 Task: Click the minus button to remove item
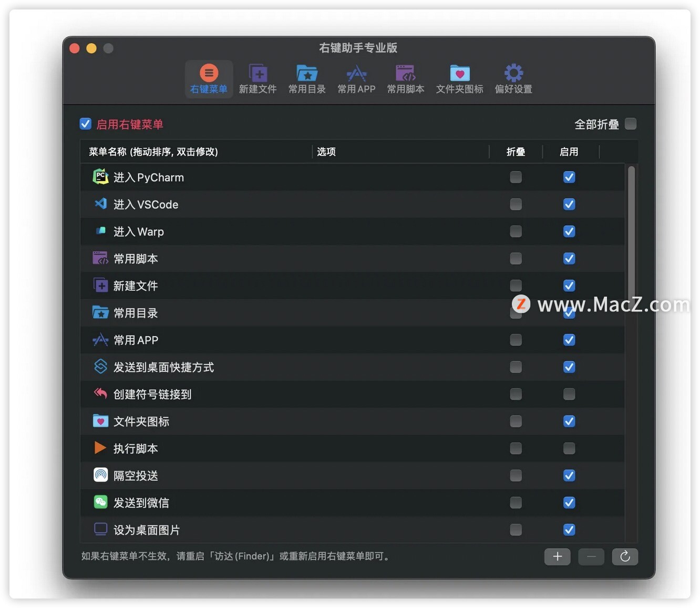591,556
